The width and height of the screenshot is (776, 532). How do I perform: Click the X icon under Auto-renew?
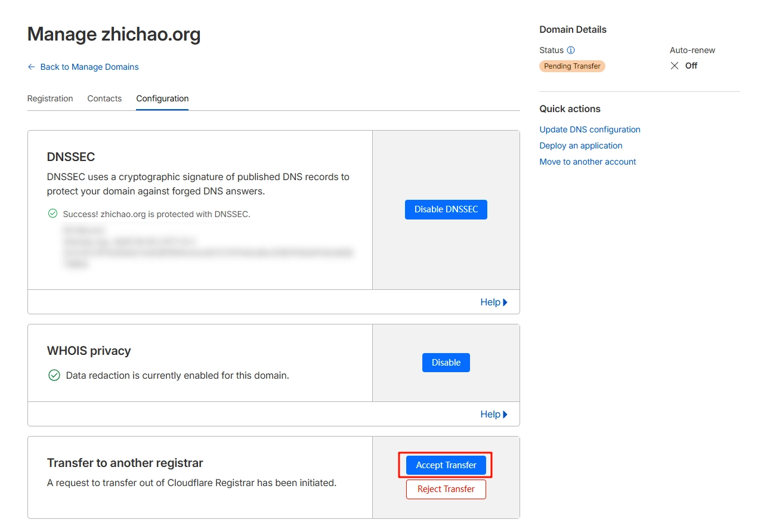pos(675,66)
